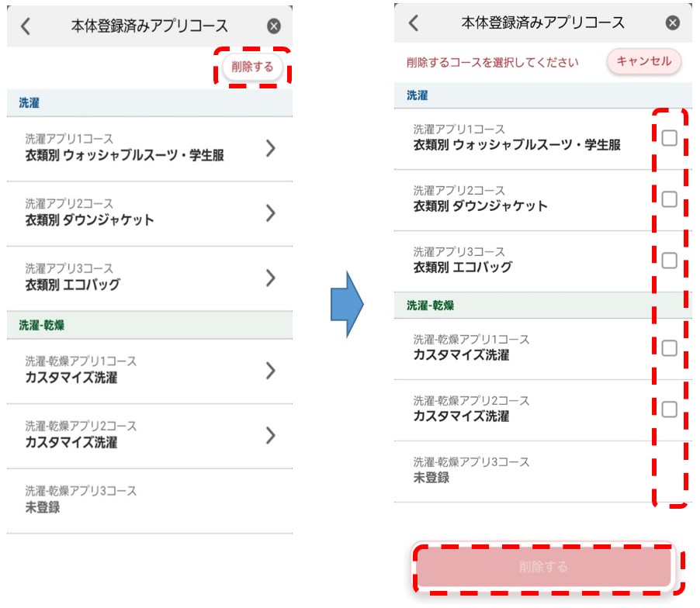The width and height of the screenshot is (700, 608).
Task: Close the left screen with X icon
Action: coord(274,26)
